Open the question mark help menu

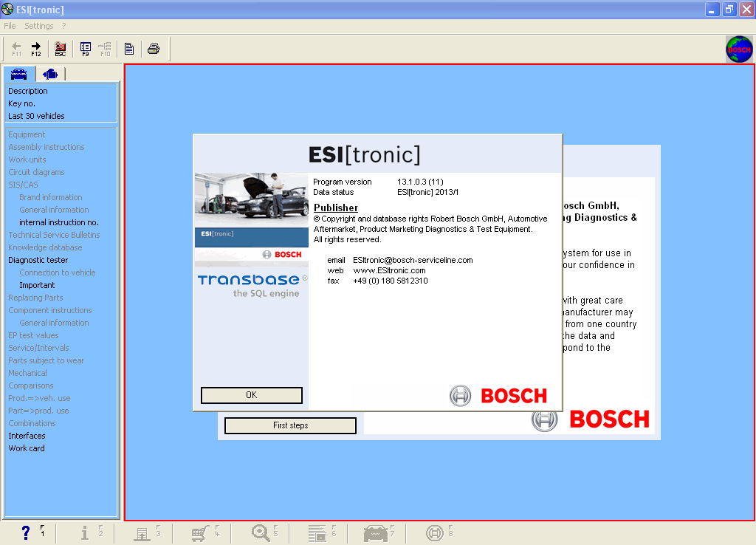click(63, 26)
